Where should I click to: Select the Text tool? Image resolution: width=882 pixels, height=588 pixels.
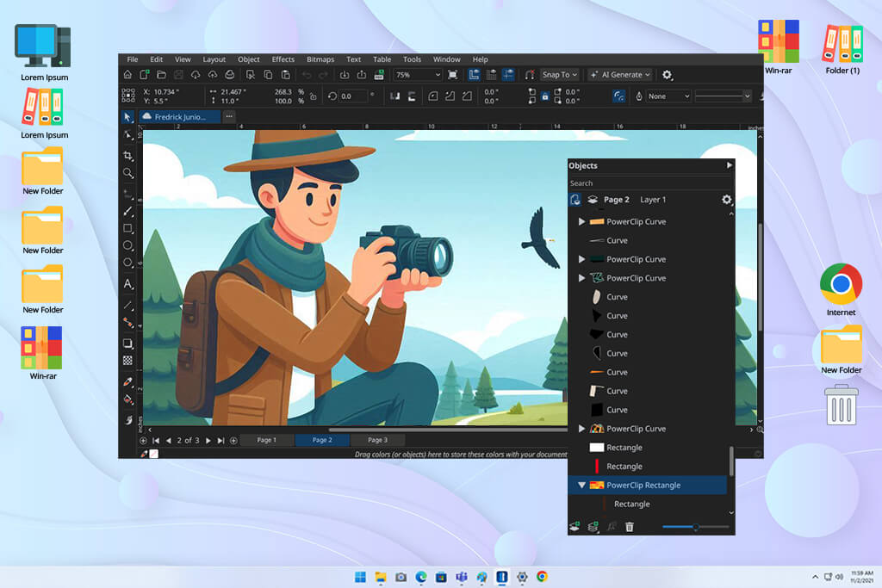pyautogui.click(x=127, y=284)
